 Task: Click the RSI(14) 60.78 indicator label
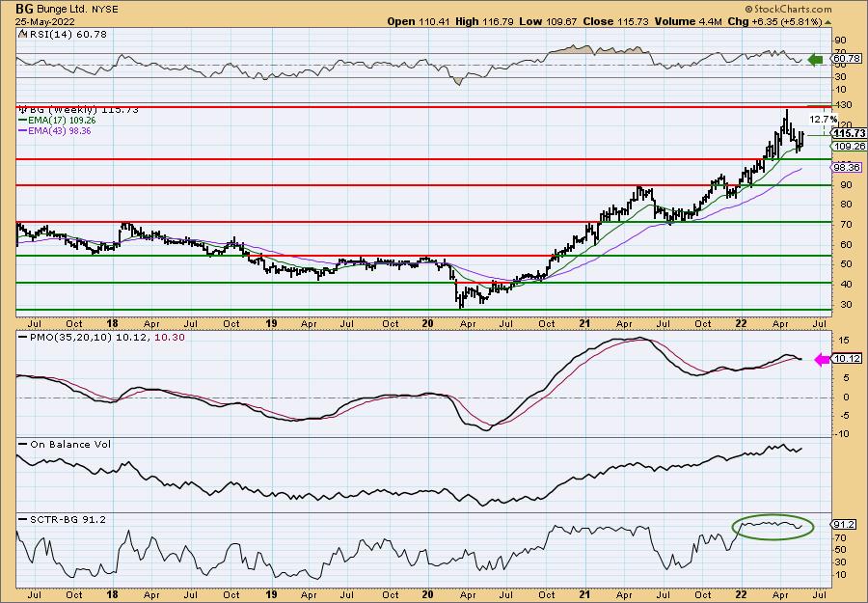(67, 34)
